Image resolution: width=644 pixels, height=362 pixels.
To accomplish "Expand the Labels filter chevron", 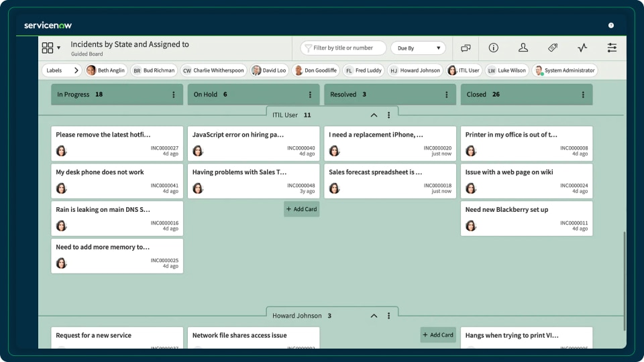I will click(x=76, y=70).
